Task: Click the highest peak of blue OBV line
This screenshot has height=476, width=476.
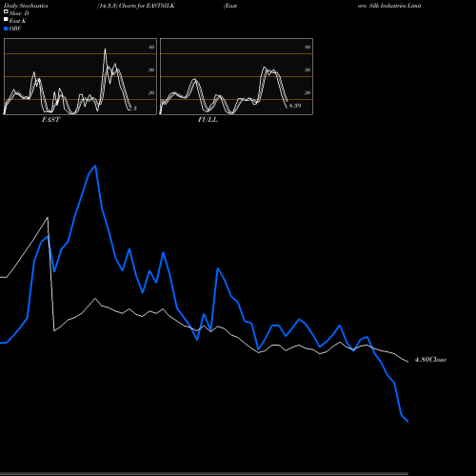Action: [x=95, y=166]
